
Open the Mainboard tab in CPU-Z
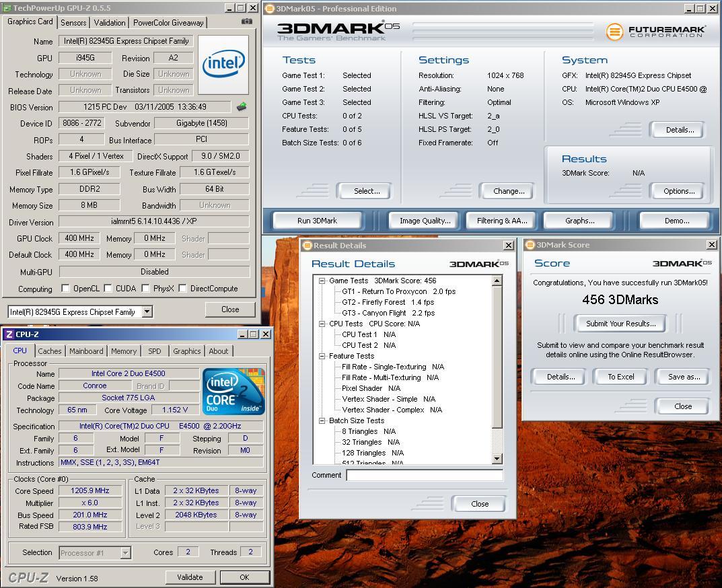(x=86, y=351)
